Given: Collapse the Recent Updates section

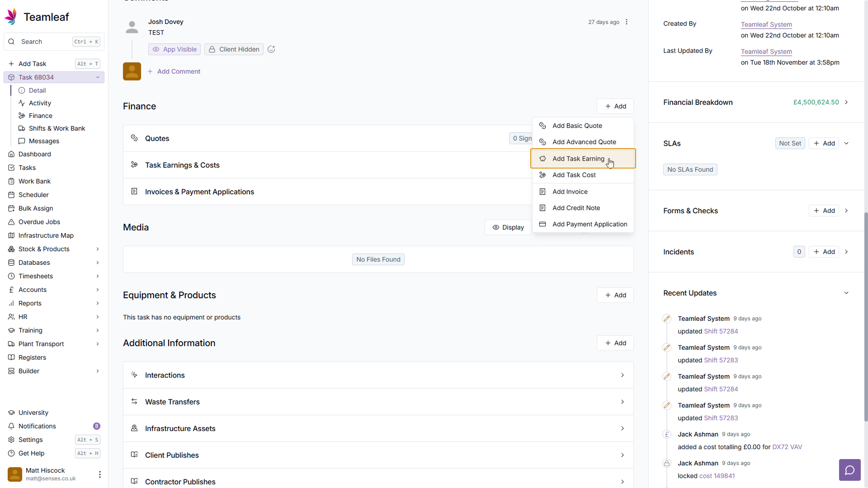Looking at the screenshot, I should [846, 293].
